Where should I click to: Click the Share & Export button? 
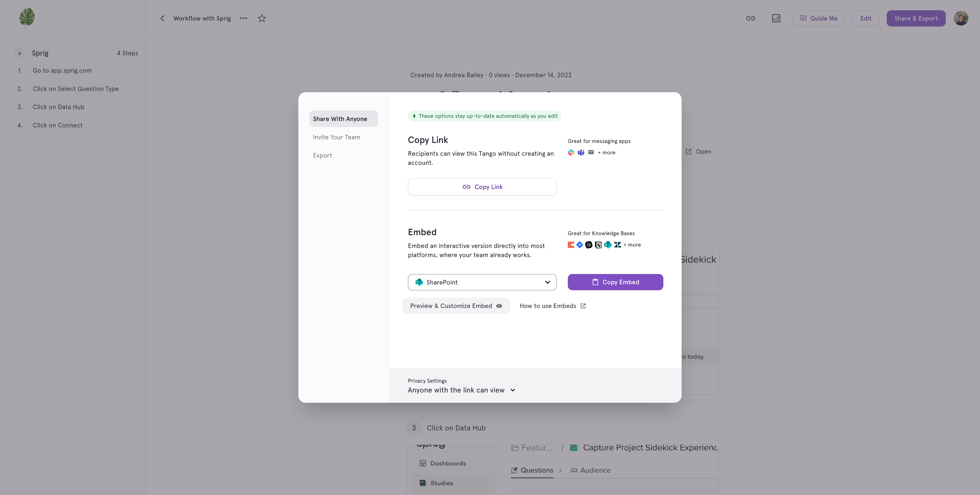point(916,18)
